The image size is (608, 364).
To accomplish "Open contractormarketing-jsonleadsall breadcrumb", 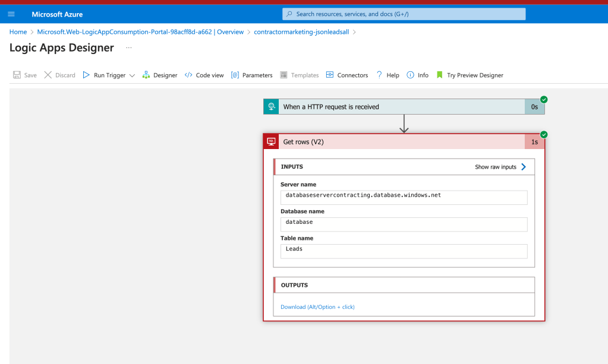I will [x=301, y=31].
